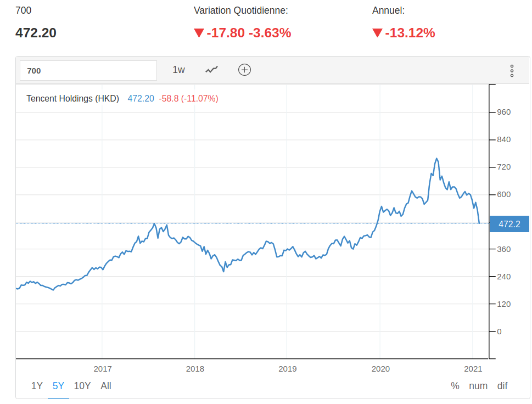Show All historical data range
532x404 pixels.
click(x=106, y=386)
